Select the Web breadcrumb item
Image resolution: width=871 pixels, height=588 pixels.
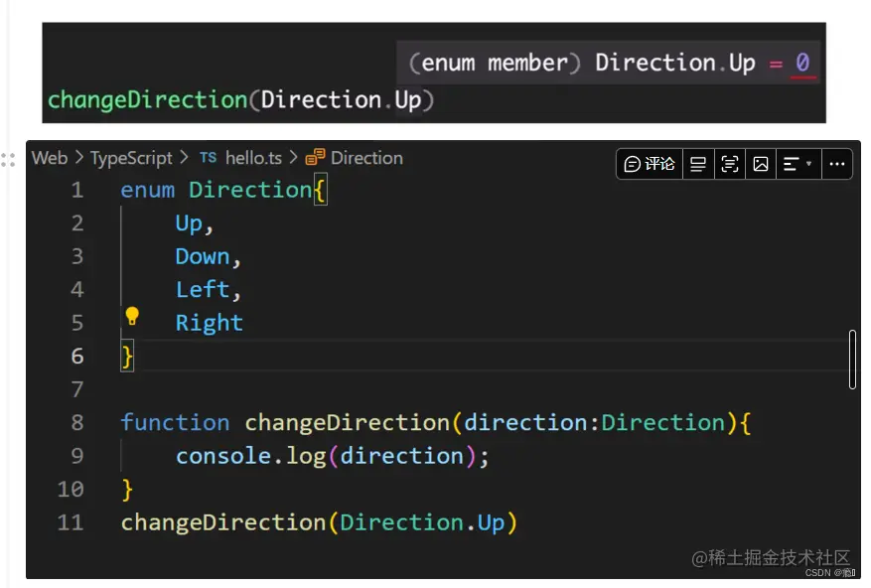[50, 158]
